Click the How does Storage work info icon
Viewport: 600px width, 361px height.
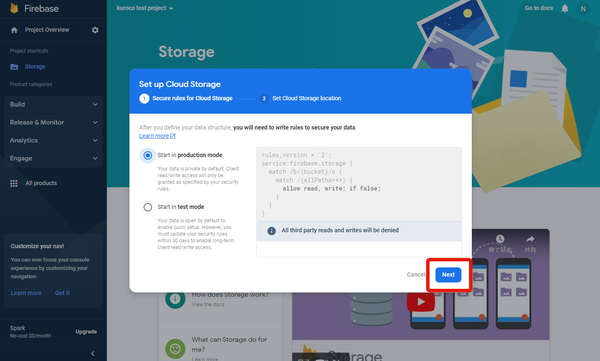click(x=175, y=299)
